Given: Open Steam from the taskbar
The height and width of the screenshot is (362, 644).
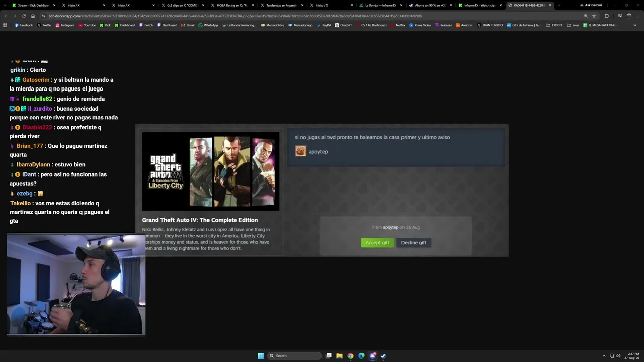Looking at the screenshot, I should click(383, 356).
